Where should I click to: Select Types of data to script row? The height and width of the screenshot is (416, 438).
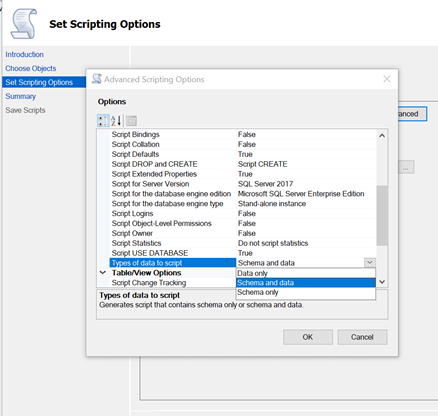pos(173,263)
